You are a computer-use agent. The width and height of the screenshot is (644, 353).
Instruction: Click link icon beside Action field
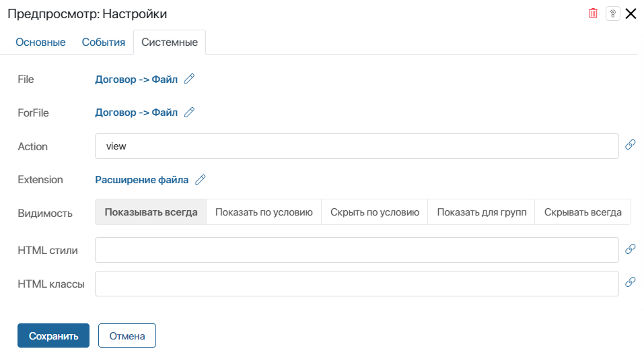(x=630, y=145)
